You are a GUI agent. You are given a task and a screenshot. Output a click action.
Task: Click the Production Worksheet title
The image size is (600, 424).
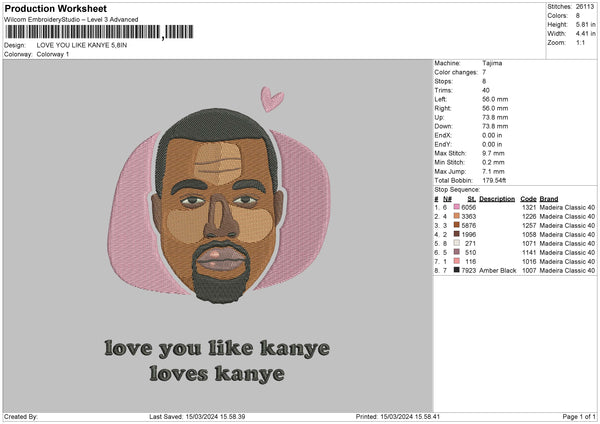[55, 9]
